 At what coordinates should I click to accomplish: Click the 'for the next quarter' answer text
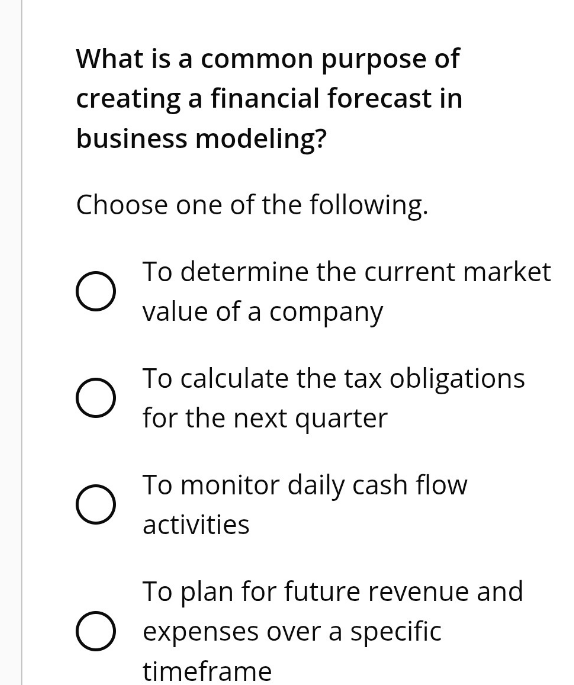265,419
